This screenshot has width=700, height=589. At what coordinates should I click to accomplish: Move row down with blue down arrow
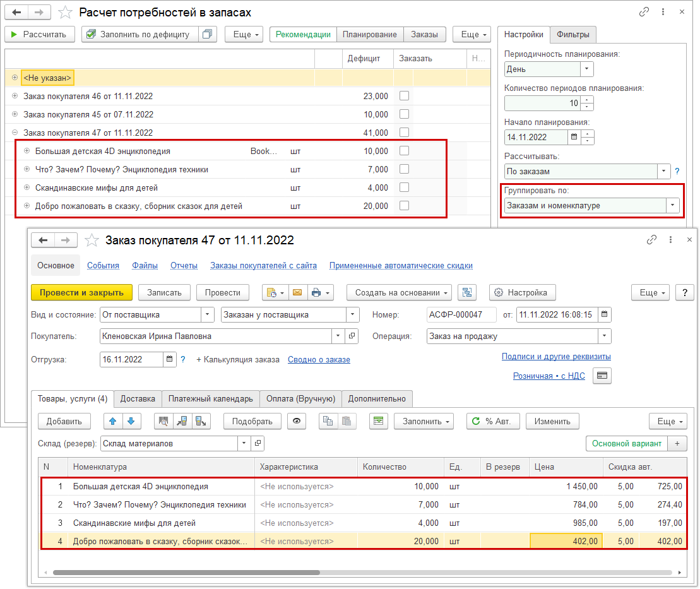click(x=131, y=421)
